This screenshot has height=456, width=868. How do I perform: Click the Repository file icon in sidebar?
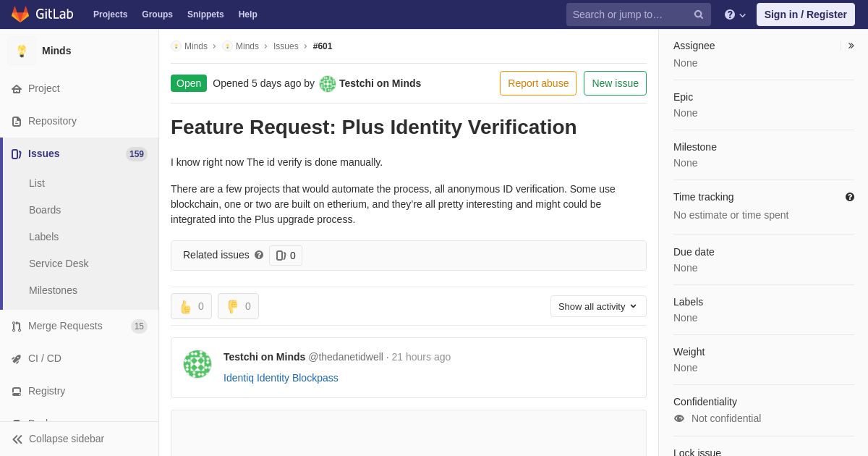point(17,122)
